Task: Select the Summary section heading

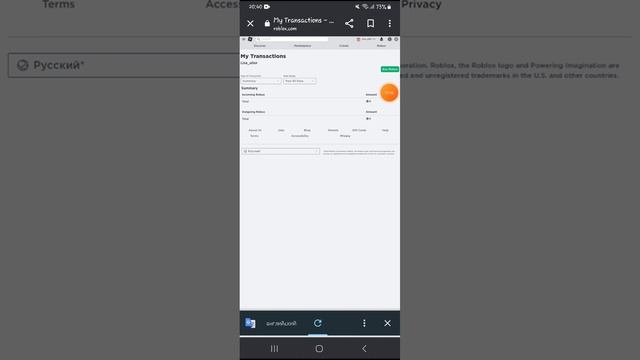Action: [x=249, y=88]
